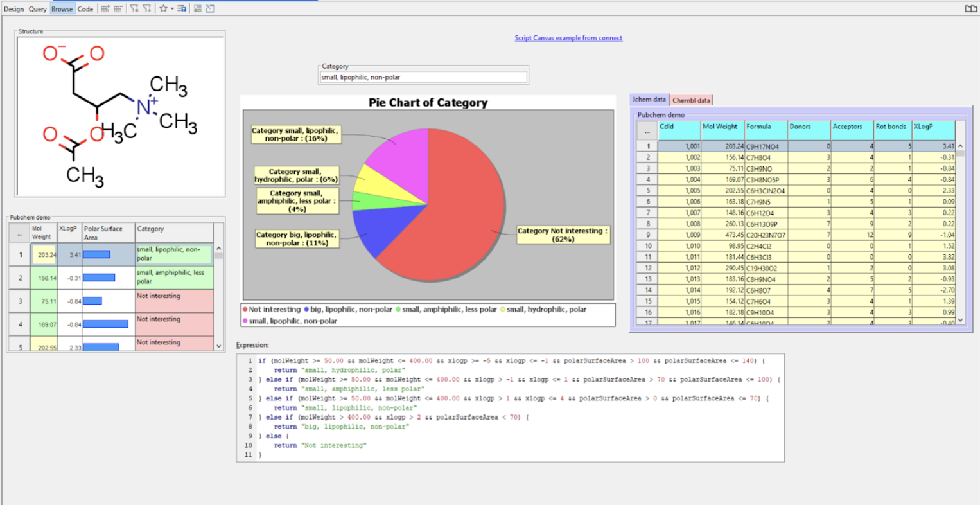Select the Jchem data tab

coord(649,100)
